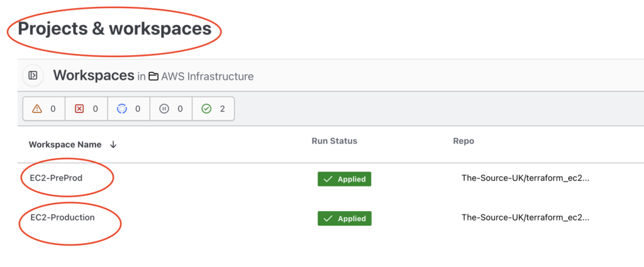
Task: Select the AWS Infrastructure project link
Action: click(x=207, y=76)
